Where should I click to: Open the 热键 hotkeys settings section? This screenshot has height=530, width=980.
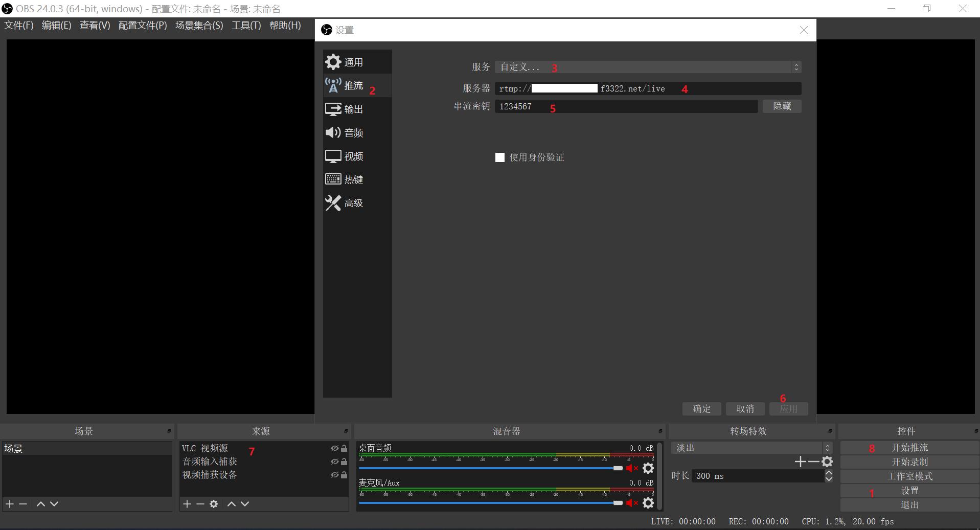pos(353,180)
